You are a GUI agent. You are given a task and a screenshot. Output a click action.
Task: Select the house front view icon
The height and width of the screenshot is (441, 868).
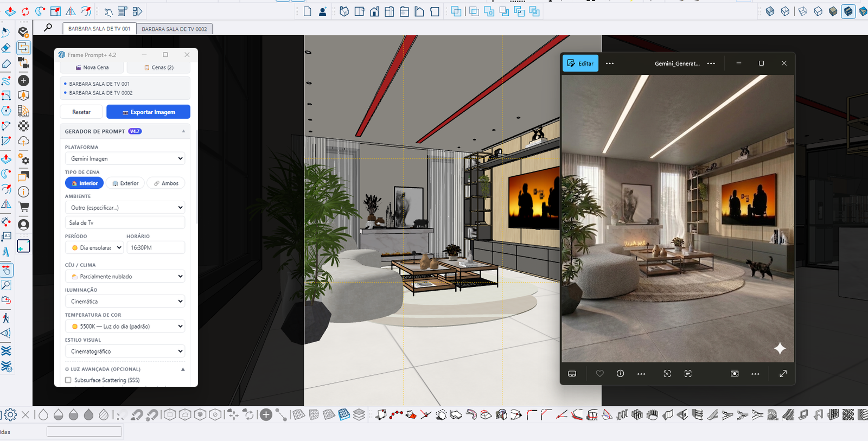[374, 11]
